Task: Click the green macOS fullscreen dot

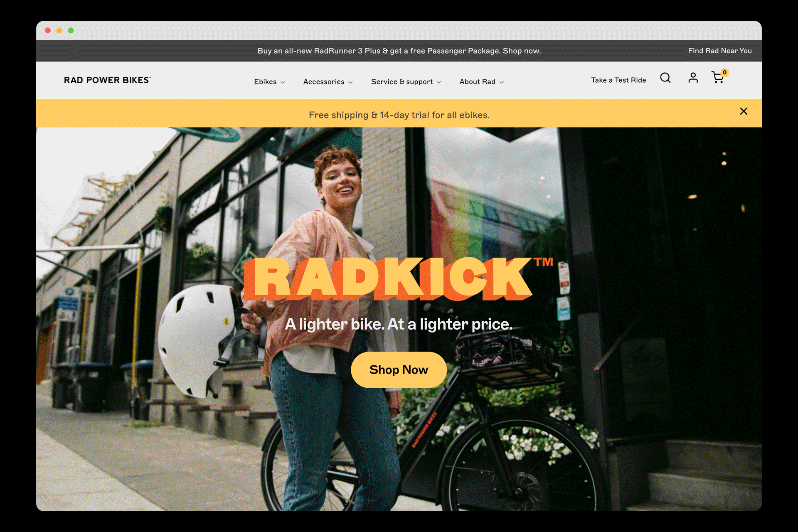Action: (x=71, y=30)
